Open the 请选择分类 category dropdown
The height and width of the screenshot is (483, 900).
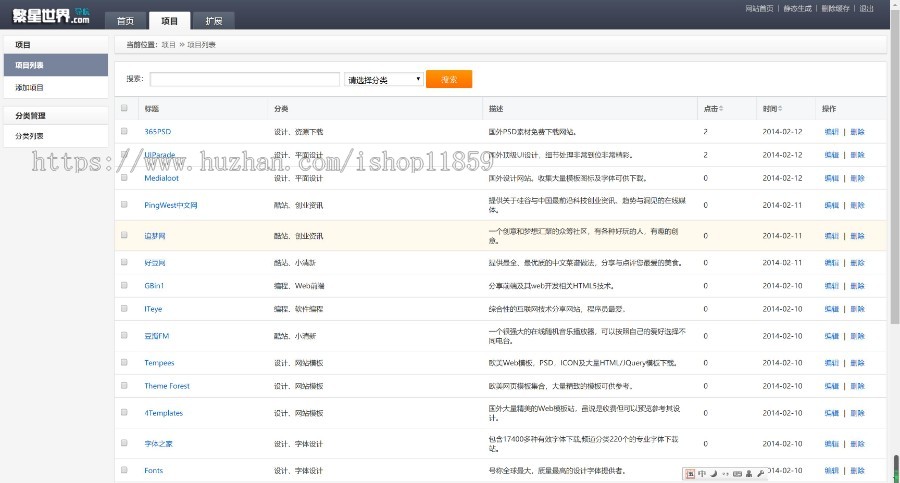point(384,79)
